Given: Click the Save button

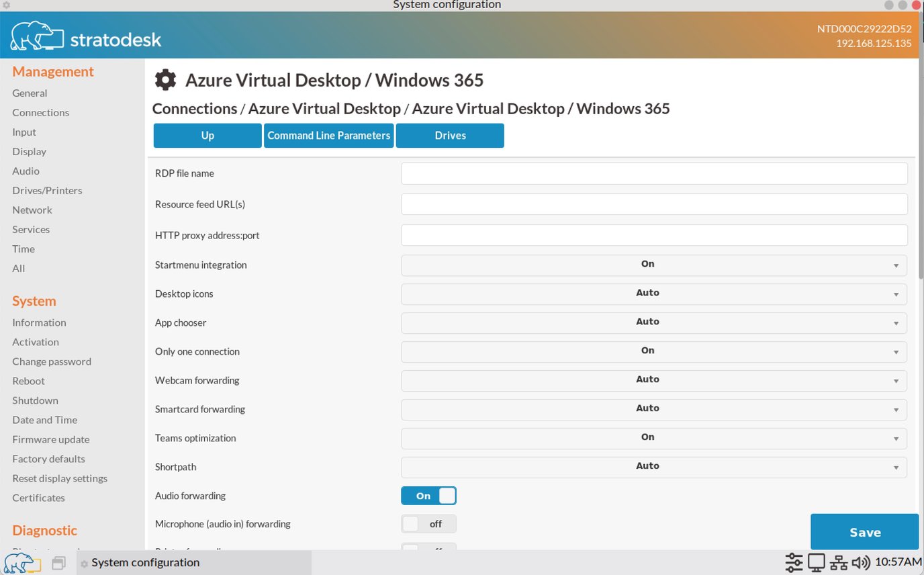Looking at the screenshot, I should point(864,531).
